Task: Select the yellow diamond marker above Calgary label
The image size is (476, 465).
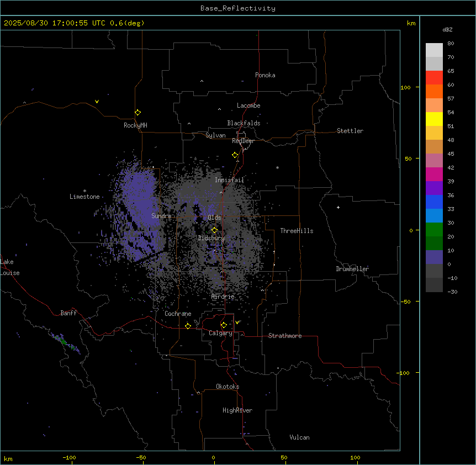Action: click(224, 325)
